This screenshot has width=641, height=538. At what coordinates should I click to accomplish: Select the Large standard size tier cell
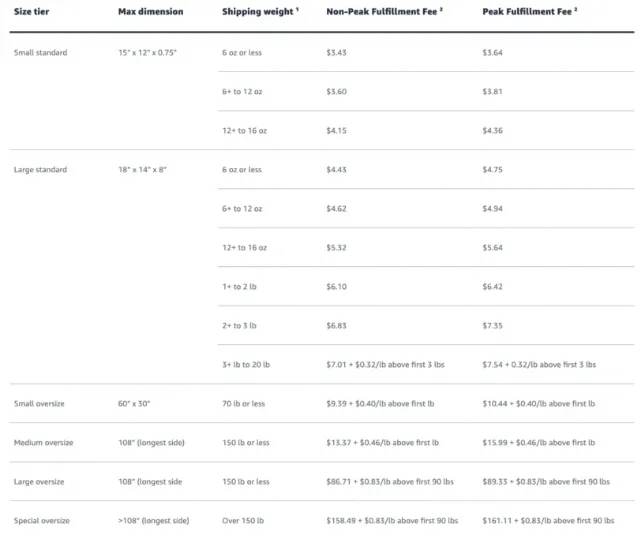pos(40,169)
